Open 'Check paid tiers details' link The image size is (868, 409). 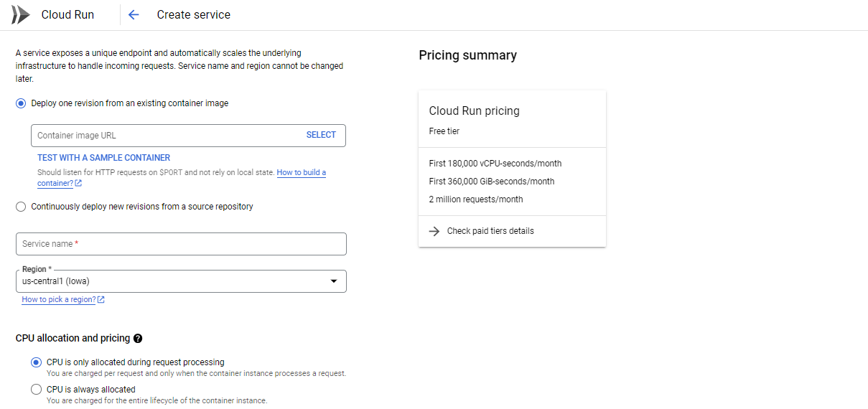pyautogui.click(x=490, y=231)
